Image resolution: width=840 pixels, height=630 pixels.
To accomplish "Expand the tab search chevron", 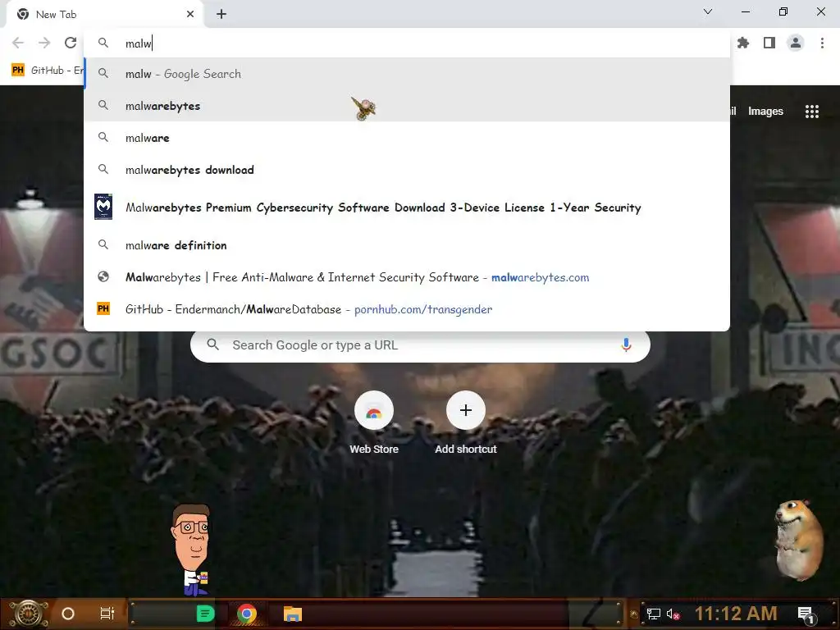I will (708, 11).
